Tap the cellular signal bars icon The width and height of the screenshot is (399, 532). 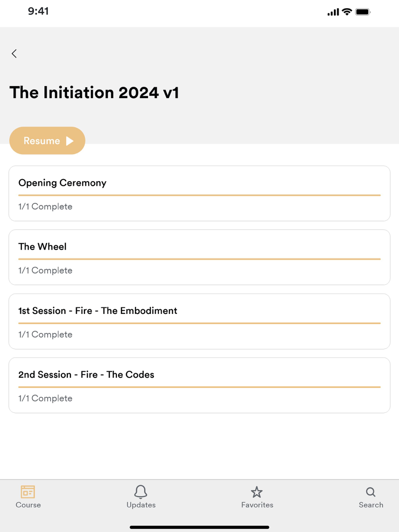[333, 12]
